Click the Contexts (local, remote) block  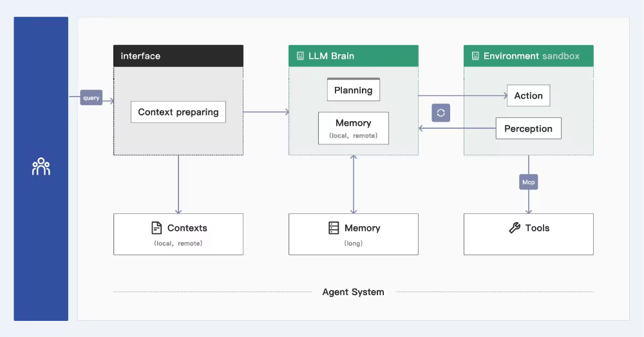pyautogui.click(x=178, y=235)
